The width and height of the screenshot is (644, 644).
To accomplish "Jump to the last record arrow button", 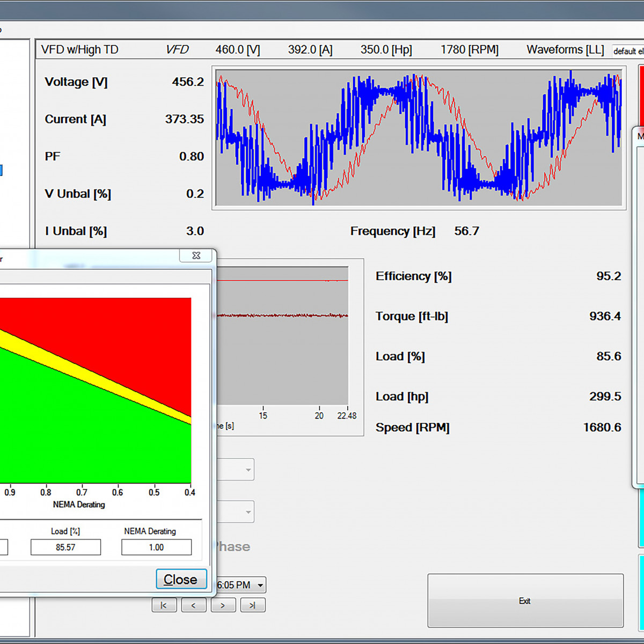I will [x=252, y=605].
